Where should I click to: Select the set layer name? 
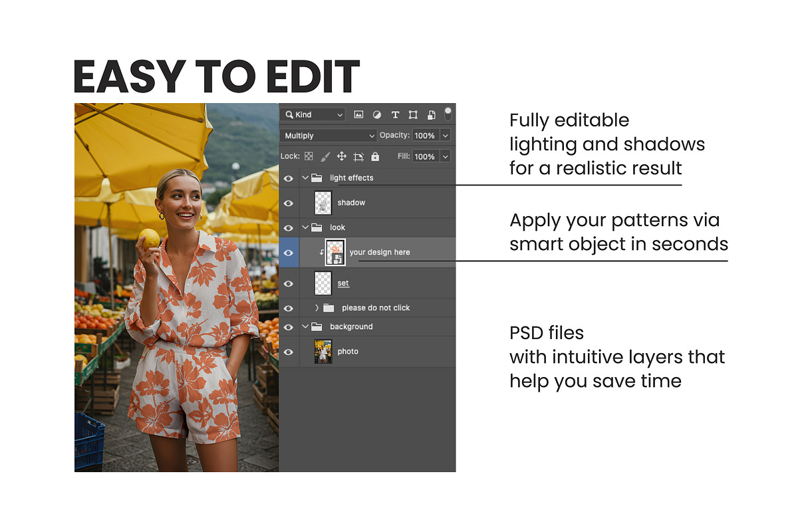(343, 283)
